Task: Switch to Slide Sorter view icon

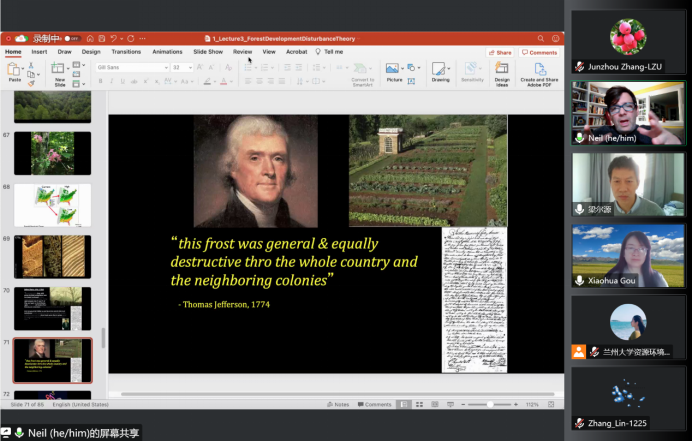Action: pyautogui.click(x=419, y=404)
